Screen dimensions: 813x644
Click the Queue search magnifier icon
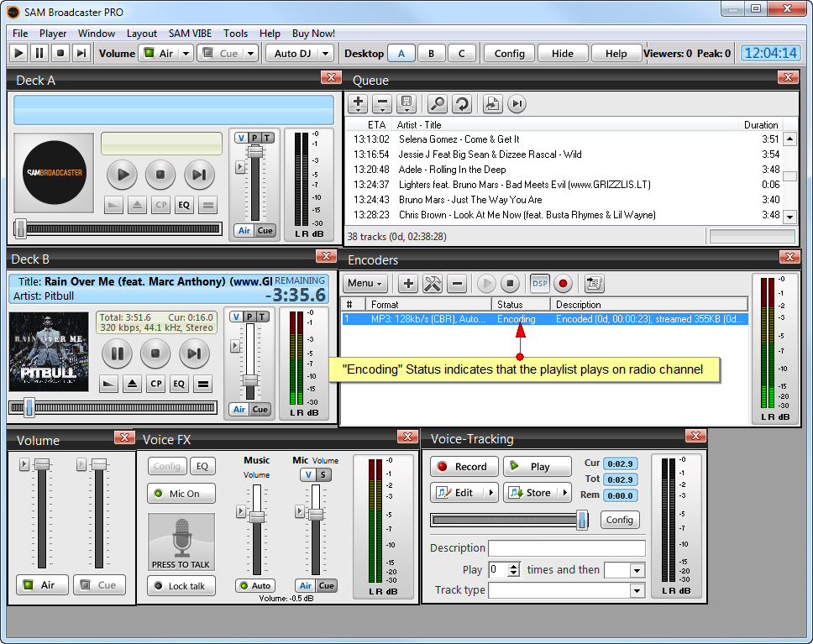pos(438,104)
